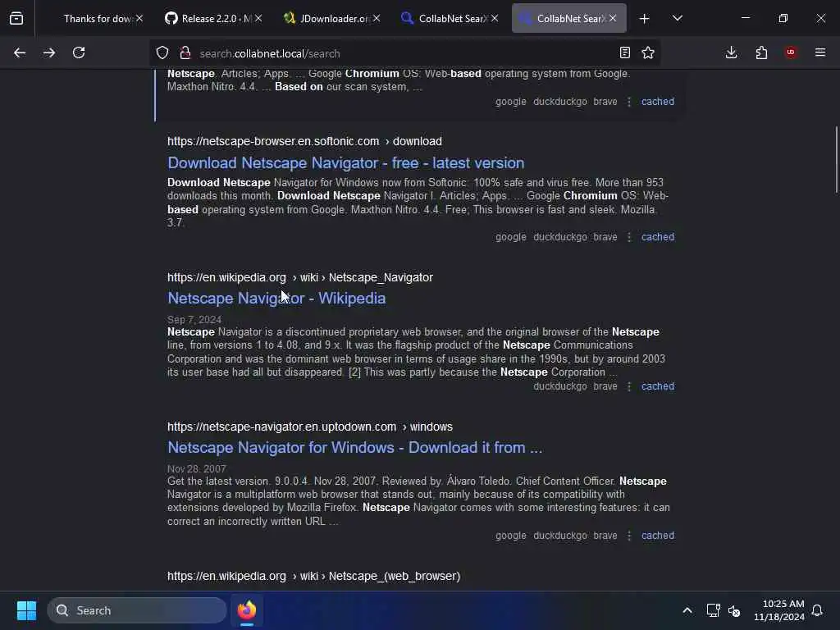Switch to JDownloader.org tab
This screenshot has height=630, width=840.
pyautogui.click(x=331, y=19)
